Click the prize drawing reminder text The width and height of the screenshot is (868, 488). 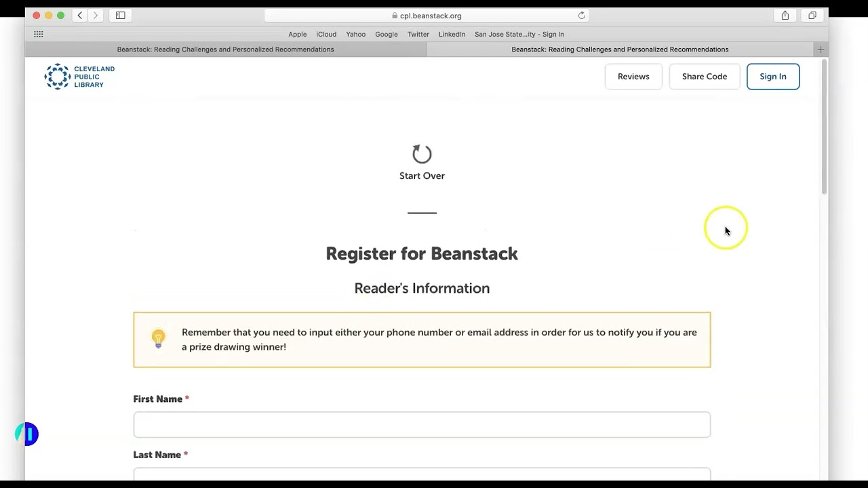pyautogui.click(x=439, y=340)
